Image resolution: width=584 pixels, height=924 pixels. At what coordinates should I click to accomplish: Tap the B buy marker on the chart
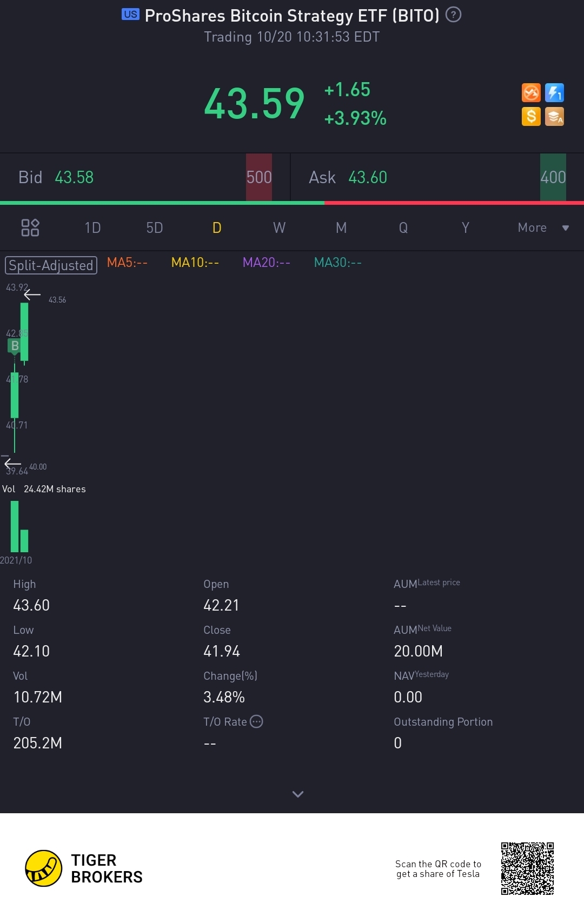click(15, 346)
